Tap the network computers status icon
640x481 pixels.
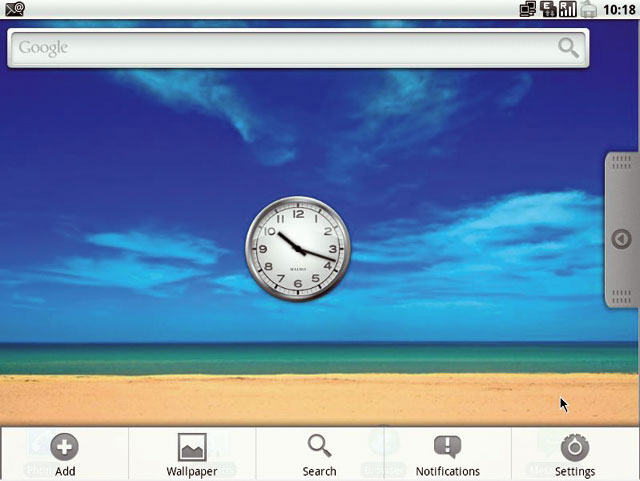click(x=528, y=9)
